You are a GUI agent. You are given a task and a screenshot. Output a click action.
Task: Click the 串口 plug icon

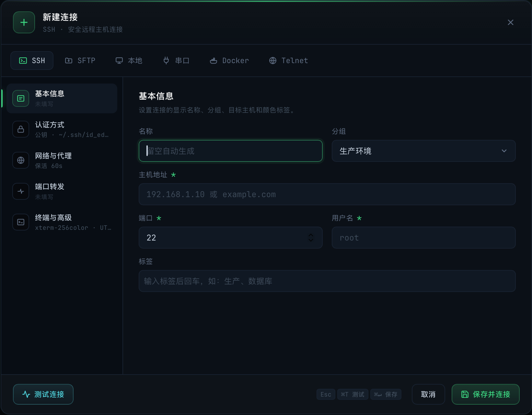click(166, 61)
